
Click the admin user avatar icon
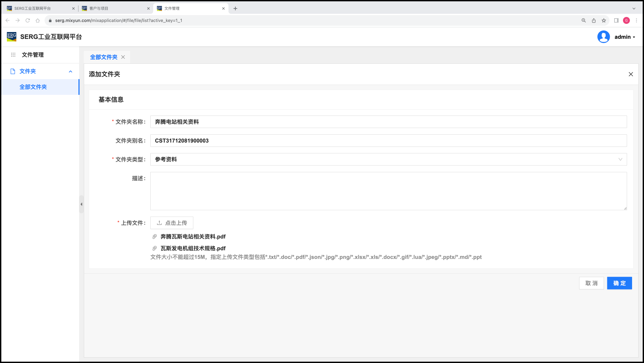coord(603,37)
